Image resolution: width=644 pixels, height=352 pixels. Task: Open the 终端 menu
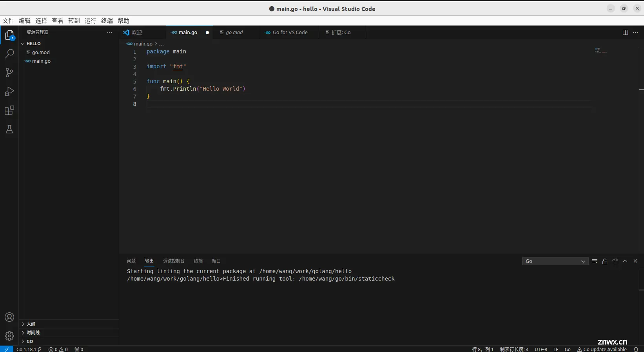click(107, 21)
